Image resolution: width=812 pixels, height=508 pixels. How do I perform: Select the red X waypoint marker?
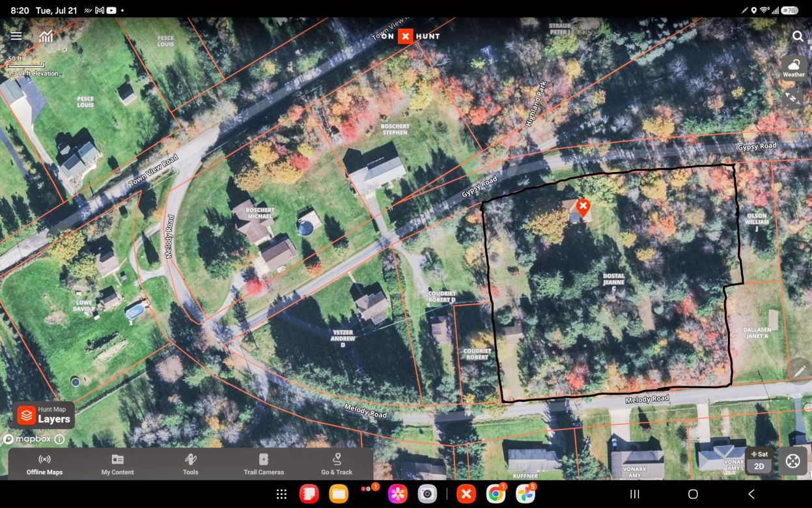583,208
